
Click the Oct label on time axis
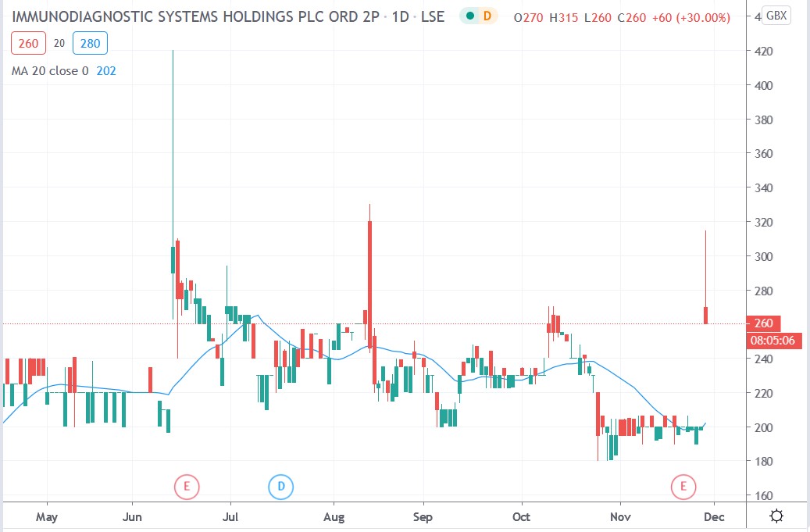tap(521, 517)
